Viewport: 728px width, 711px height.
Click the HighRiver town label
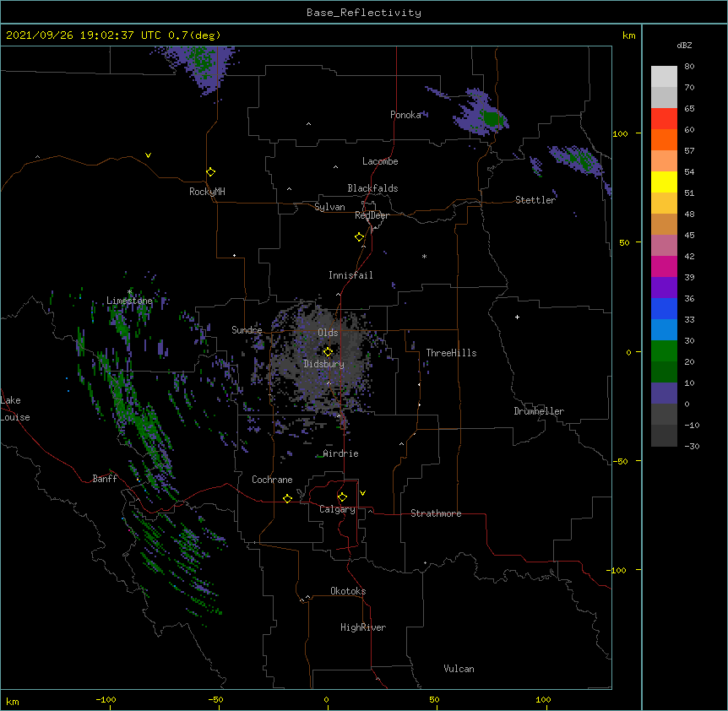coord(363,627)
